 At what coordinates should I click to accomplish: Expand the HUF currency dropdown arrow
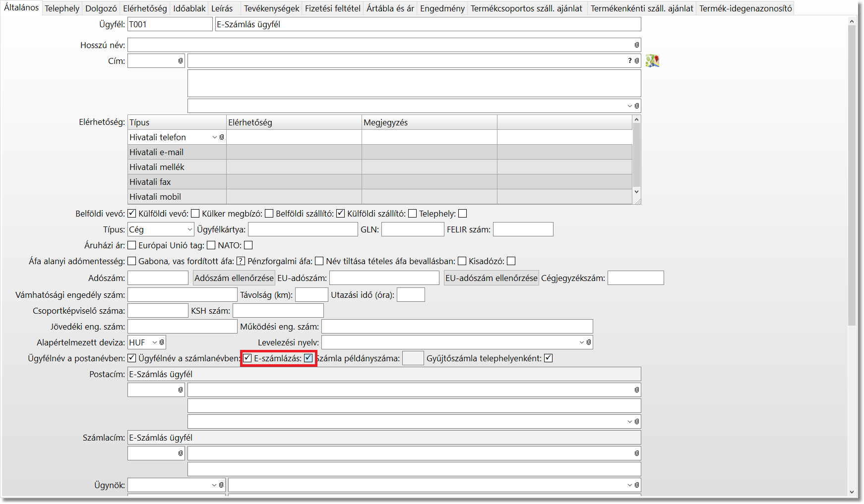155,342
